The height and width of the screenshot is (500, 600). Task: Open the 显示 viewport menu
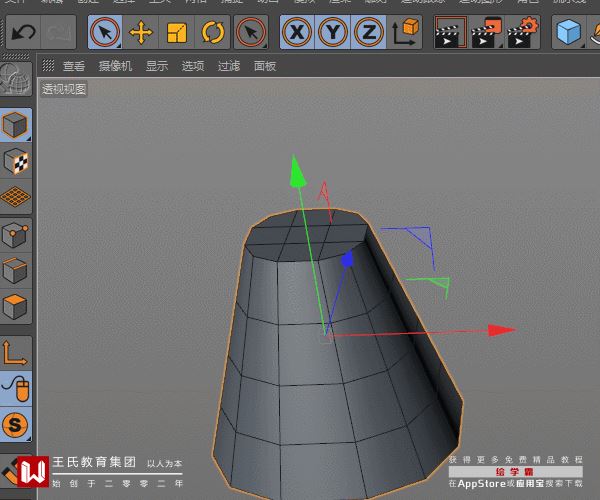coord(157,66)
